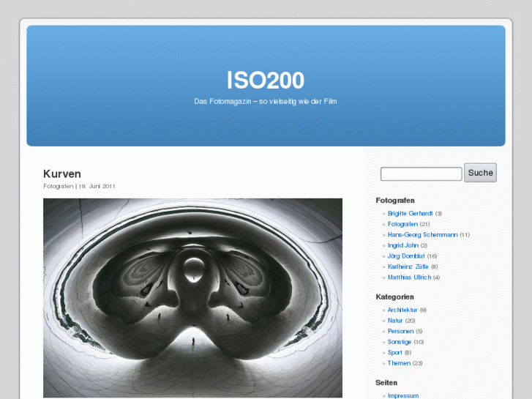This screenshot has height=399, width=532.
Task: Open the Impressum page link
Action: (403, 395)
